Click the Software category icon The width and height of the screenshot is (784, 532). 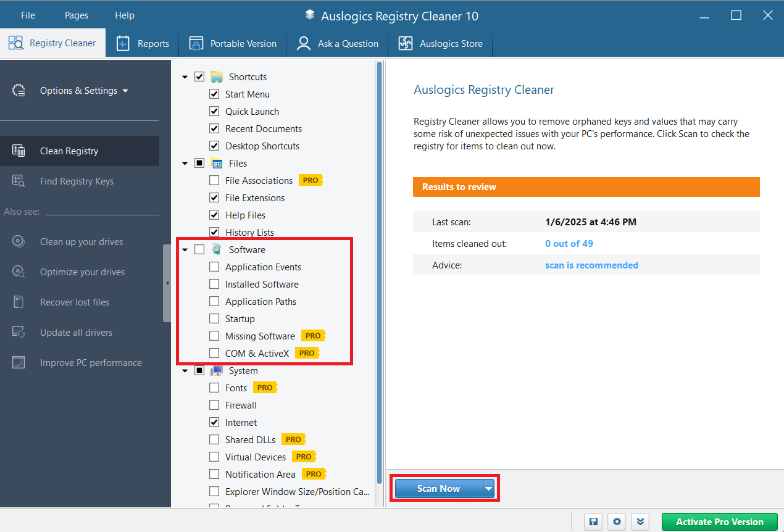pos(216,249)
